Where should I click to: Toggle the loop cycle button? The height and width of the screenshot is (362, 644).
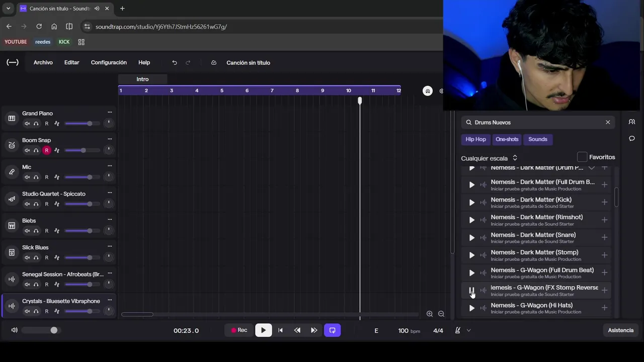(x=333, y=330)
